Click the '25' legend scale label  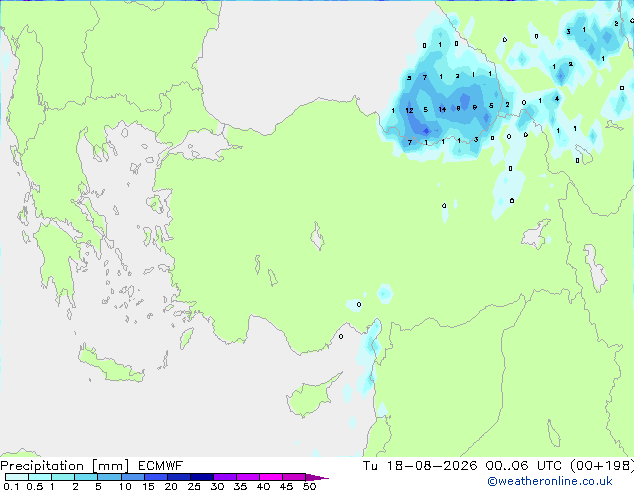click(x=194, y=486)
